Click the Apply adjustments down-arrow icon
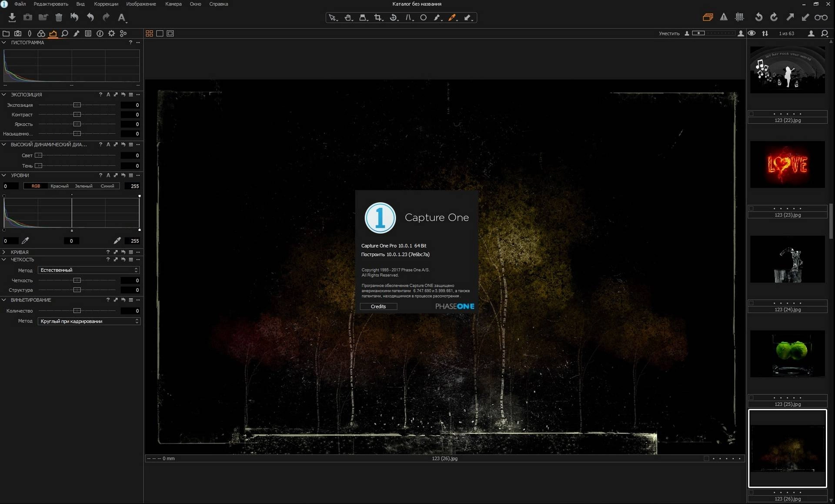Viewport: 835px width, 504px height. 805,17
